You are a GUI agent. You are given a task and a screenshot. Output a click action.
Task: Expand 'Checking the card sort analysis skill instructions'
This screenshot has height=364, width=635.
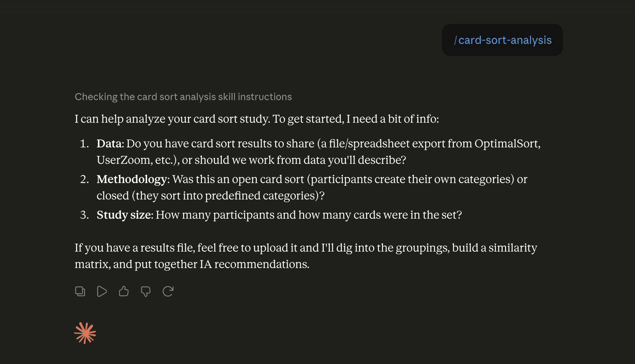coord(183,97)
